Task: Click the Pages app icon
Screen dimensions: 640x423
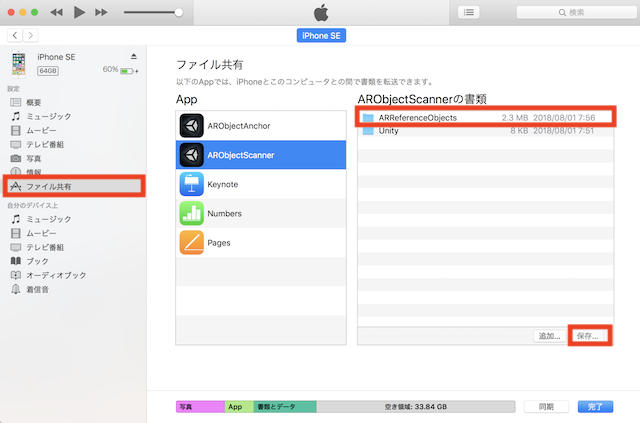Action: tap(191, 243)
